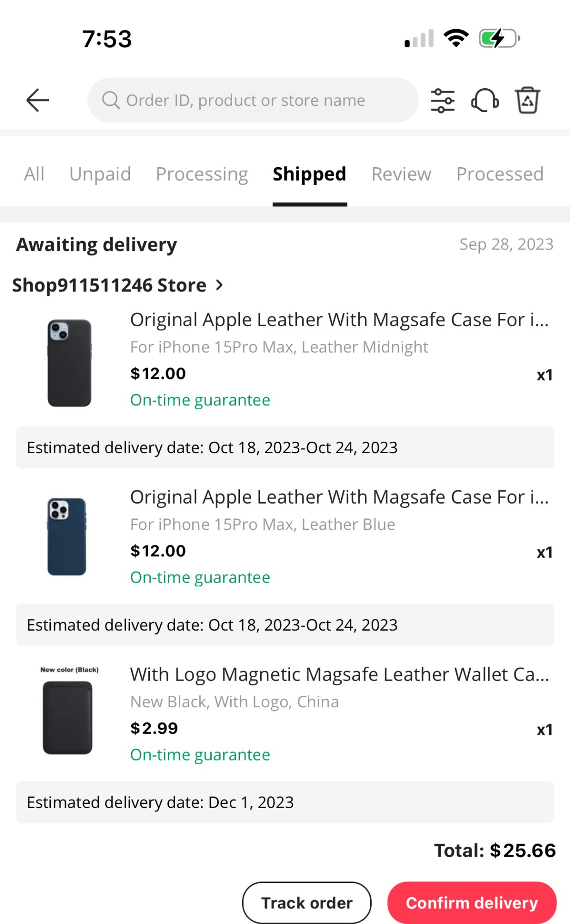Open customer service headset icon
The width and height of the screenshot is (570, 924).
484,100
